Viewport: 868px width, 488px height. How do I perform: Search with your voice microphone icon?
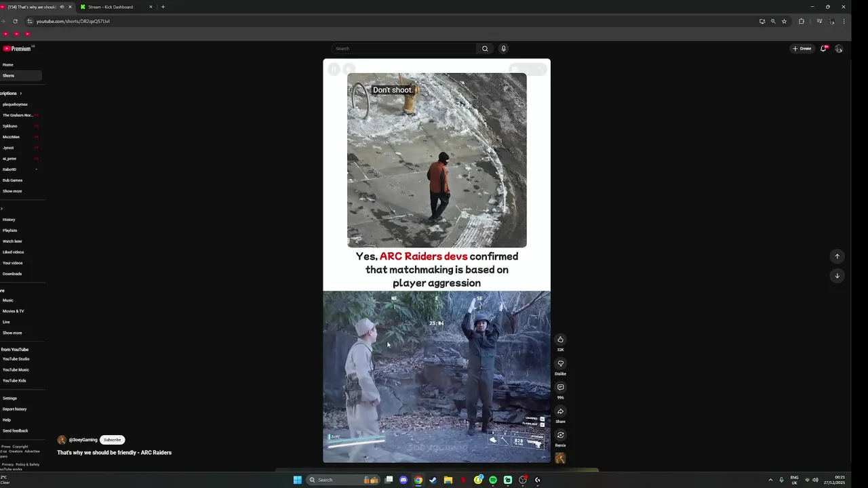tap(503, 49)
